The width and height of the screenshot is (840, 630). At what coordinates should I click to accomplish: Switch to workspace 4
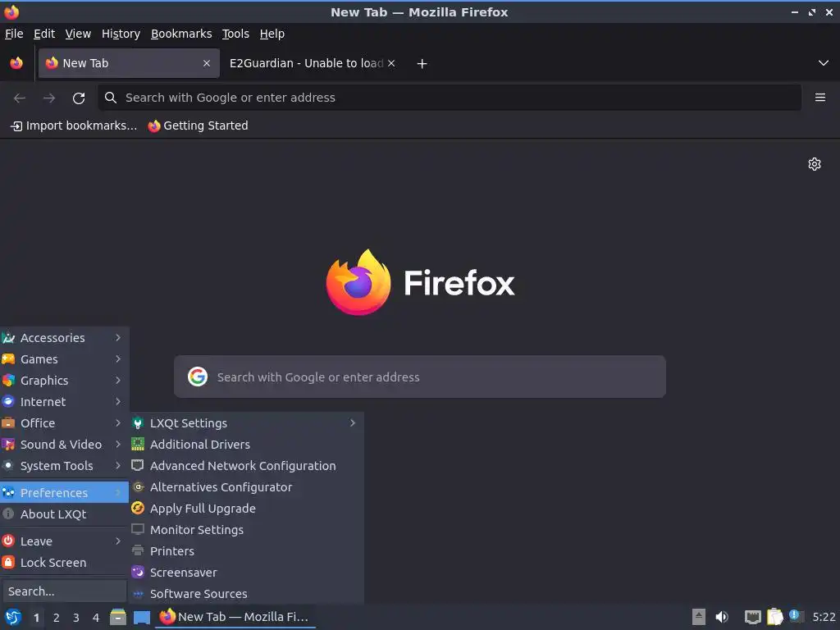96,618
